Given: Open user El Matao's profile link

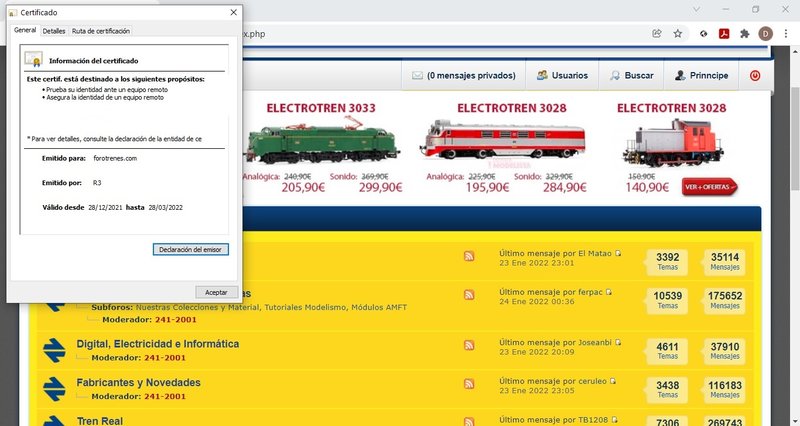Looking at the screenshot, I should tap(594, 254).
